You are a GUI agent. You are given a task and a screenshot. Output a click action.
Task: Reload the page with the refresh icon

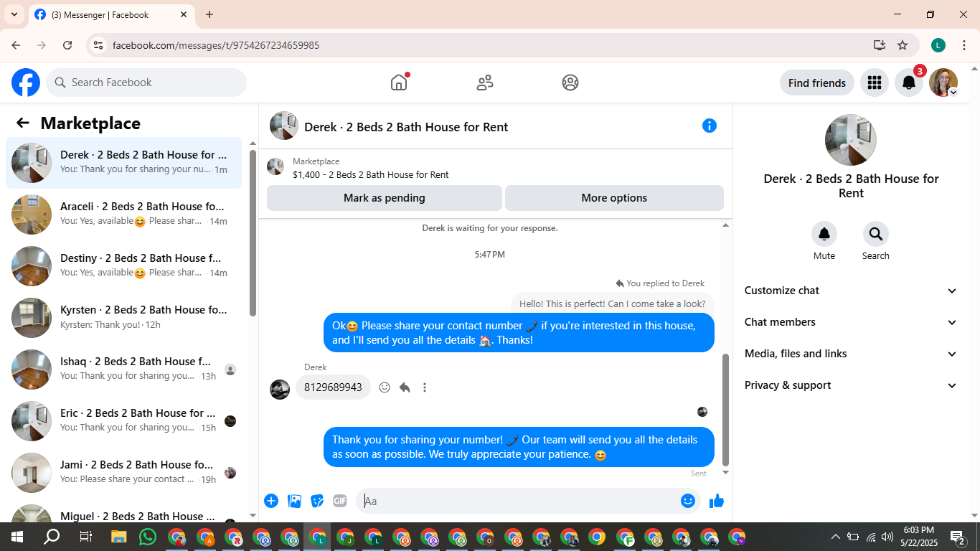click(x=67, y=45)
